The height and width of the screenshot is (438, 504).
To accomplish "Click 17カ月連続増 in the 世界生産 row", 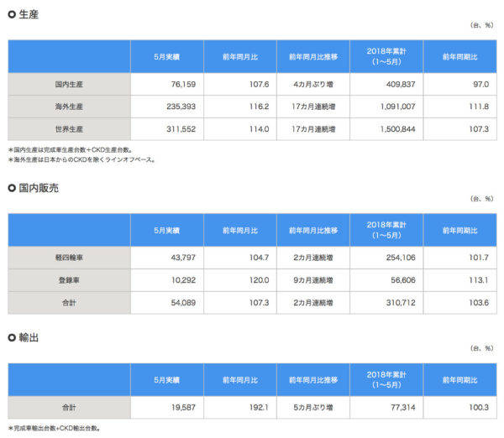I will (x=313, y=129).
